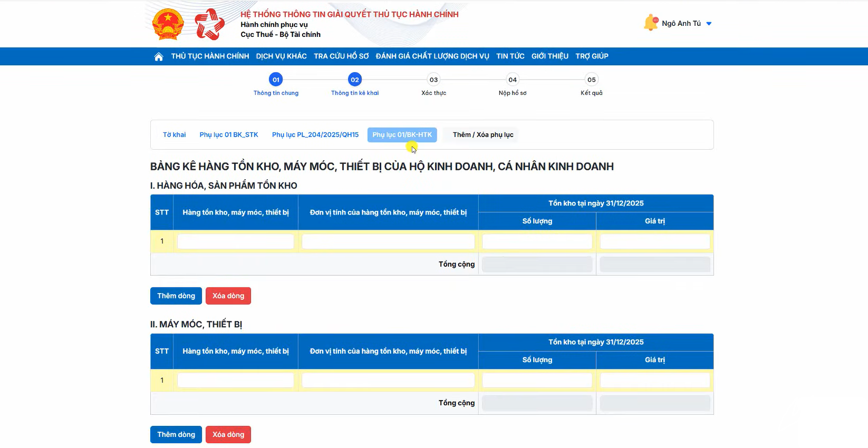Expand the Ngô Anh Tú account dropdown arrow
Image resolution: width=868 pixels, height=448 pixels.
(709, 24)
